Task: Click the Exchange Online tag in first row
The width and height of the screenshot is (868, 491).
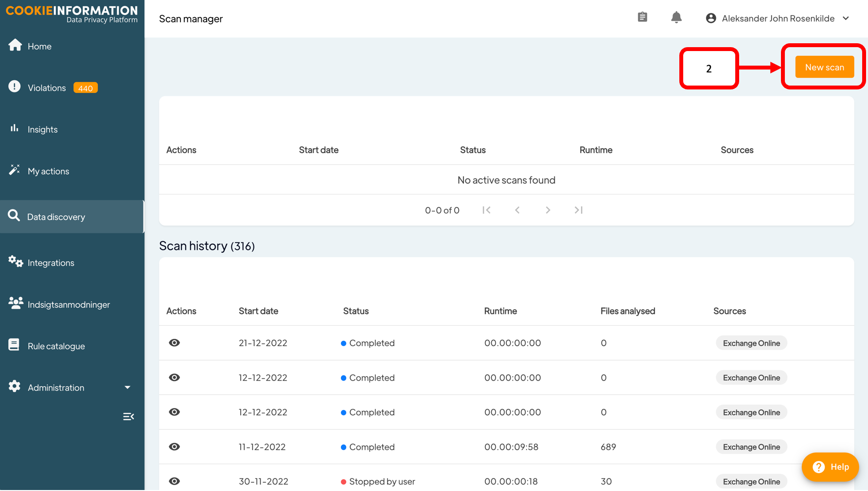Action: coord(751,343)
